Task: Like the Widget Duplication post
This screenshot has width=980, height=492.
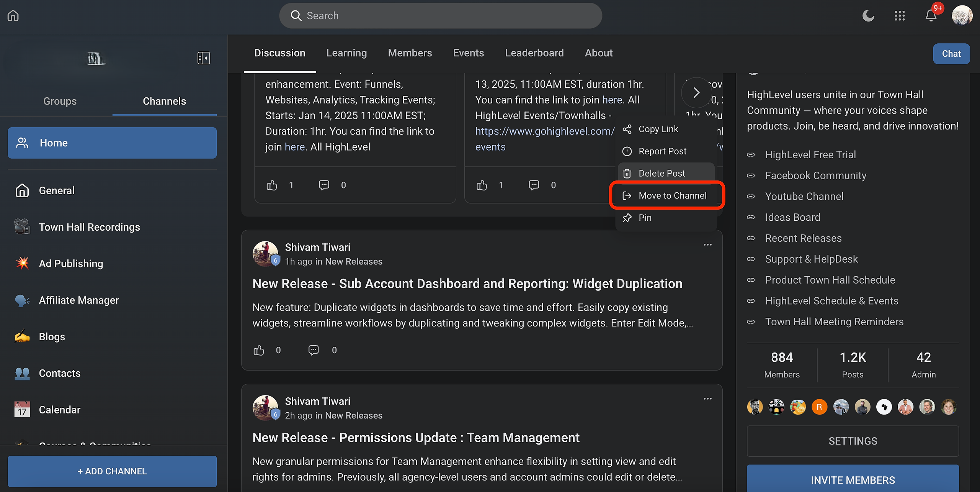Action: pyautogui.click(x=259, y=350)
